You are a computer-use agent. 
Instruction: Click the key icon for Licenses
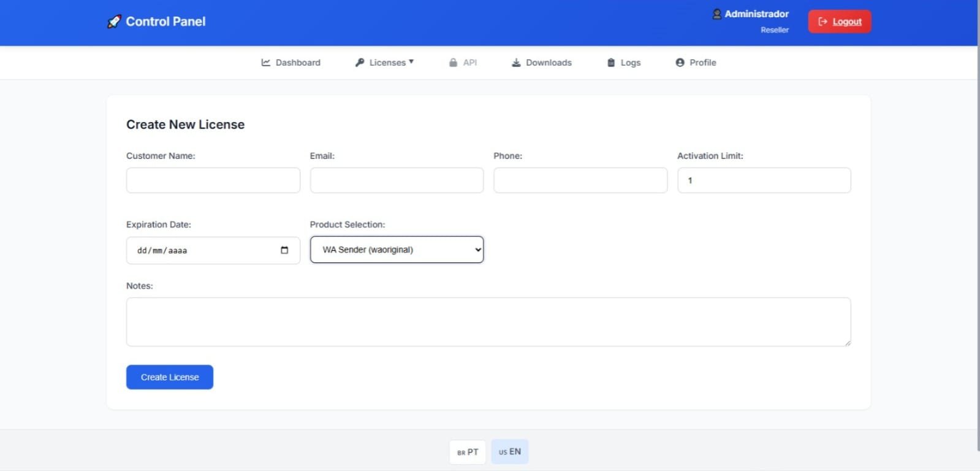click(360, 63)
